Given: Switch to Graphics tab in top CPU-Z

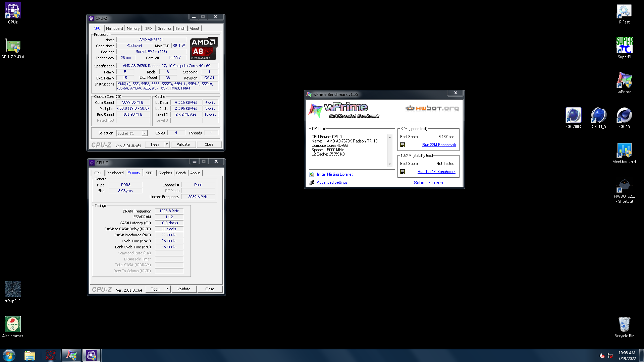Looking at the screenshot, I should (164, 28).
